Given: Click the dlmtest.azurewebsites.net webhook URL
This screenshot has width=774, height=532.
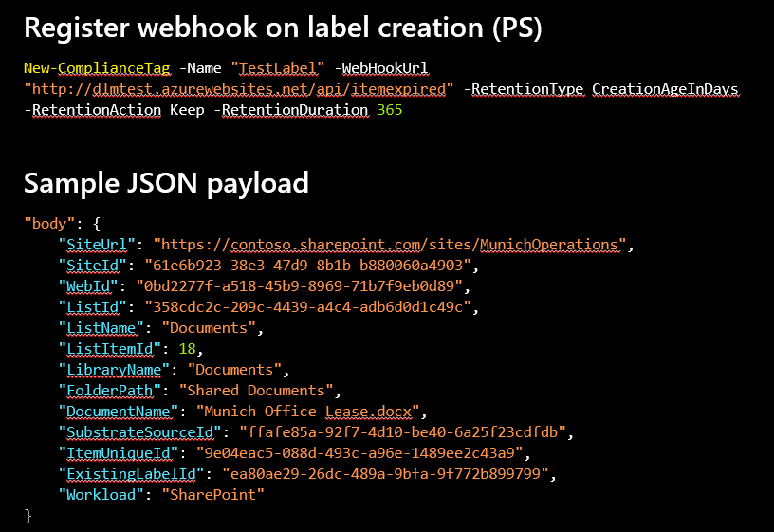Looking at the screenshot, I should pos(239,89).
